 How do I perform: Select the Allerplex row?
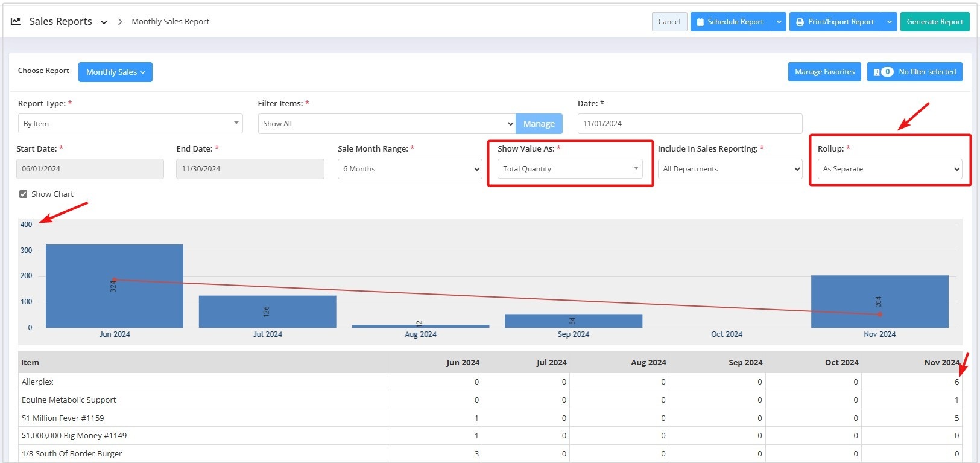click(490, 382)
